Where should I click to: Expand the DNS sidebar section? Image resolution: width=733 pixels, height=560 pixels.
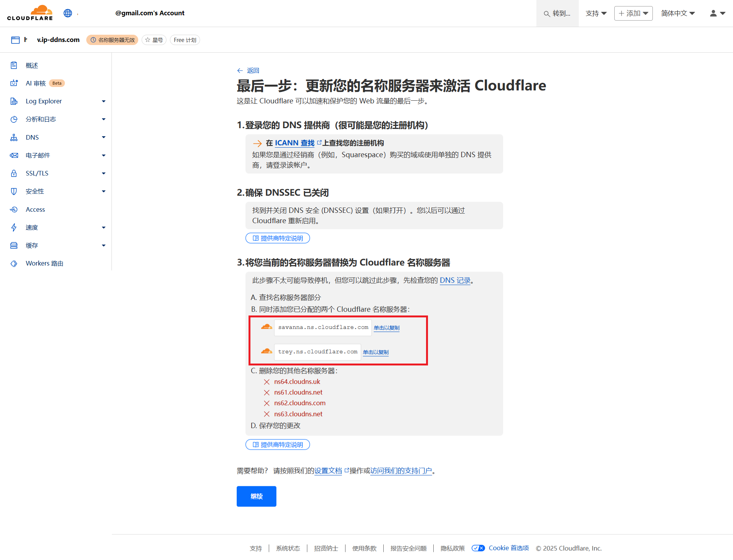pyautogui.click(x=103, y=137)
